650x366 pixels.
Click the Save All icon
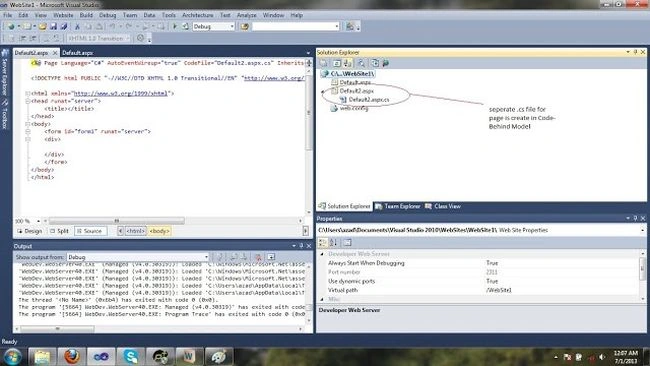[64, 27]
